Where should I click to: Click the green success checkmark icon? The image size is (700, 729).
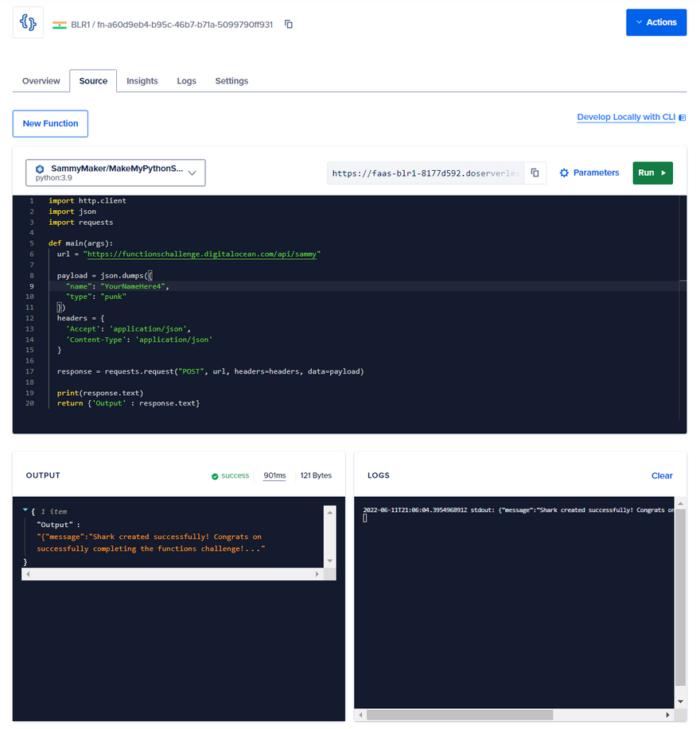[215, 476]
